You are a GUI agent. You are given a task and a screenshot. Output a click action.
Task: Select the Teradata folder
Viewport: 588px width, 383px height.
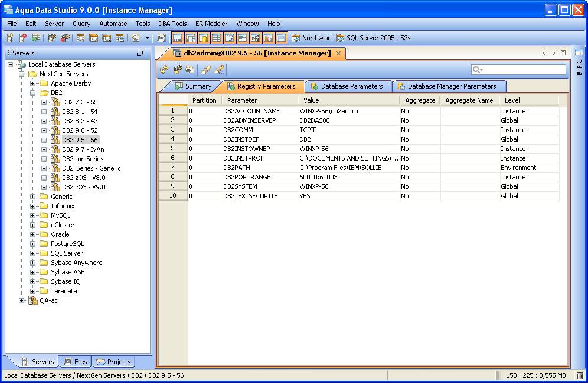click(x=64, y=291)
